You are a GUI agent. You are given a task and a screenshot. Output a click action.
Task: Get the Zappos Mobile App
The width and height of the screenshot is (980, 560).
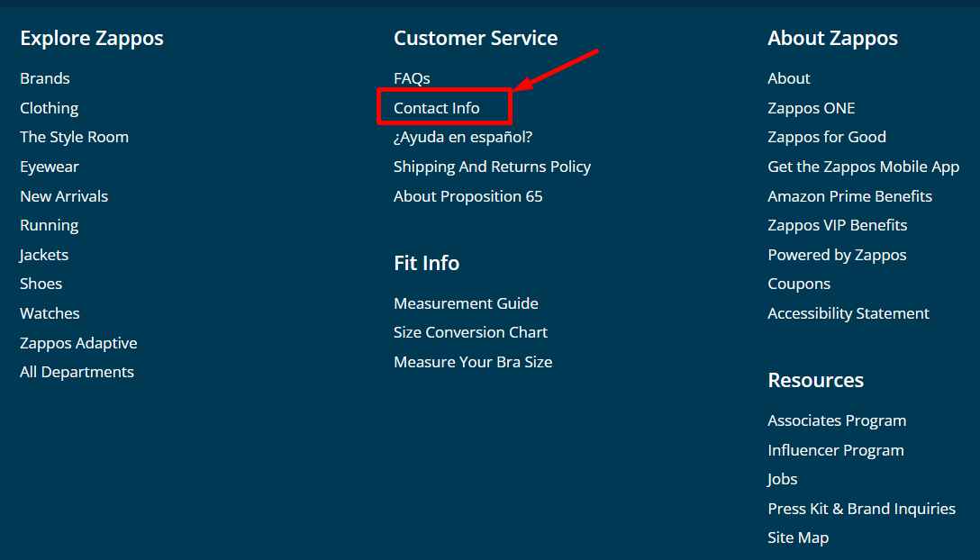click(x=863, y=167)
